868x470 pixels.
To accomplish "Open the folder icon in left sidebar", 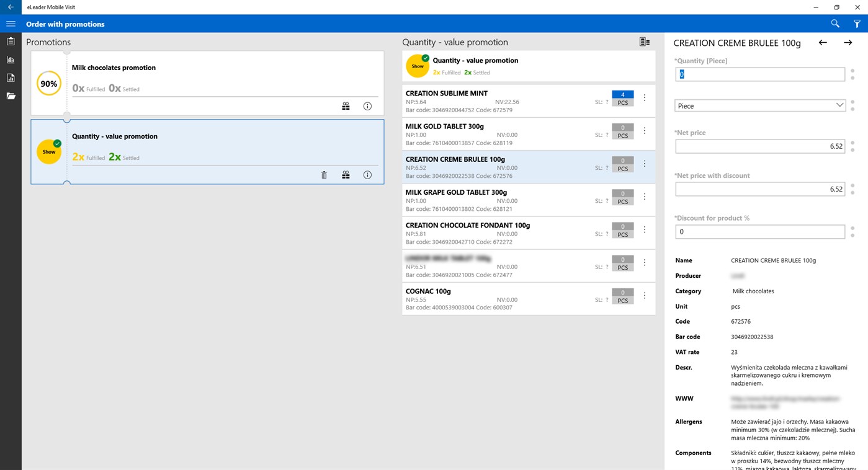I will point(11,96).
